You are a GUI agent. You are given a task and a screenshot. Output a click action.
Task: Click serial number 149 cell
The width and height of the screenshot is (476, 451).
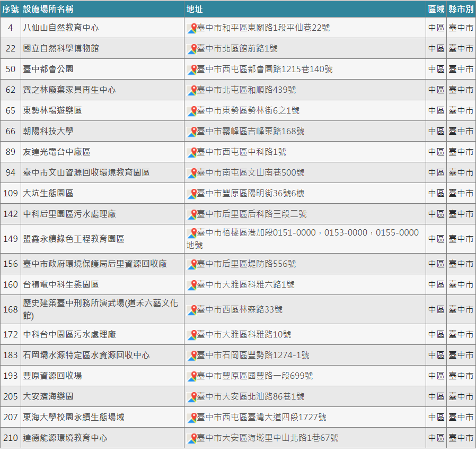[11, 239]
